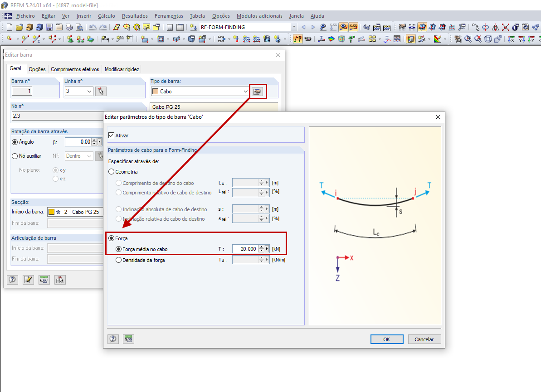This screenshot has height=392, width=541.
Task: Expand the Linha nº dropdown
Action: 90,91
